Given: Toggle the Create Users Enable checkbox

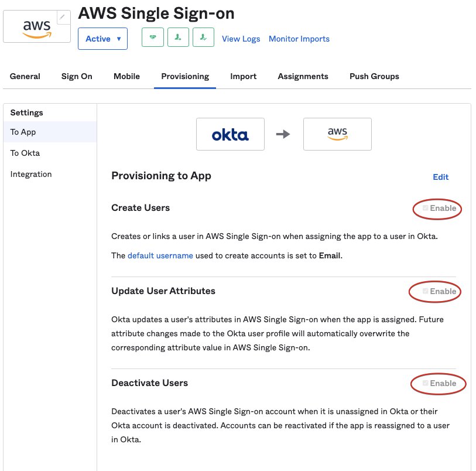Looking at the screenshot, I should [x=425, y=208].
